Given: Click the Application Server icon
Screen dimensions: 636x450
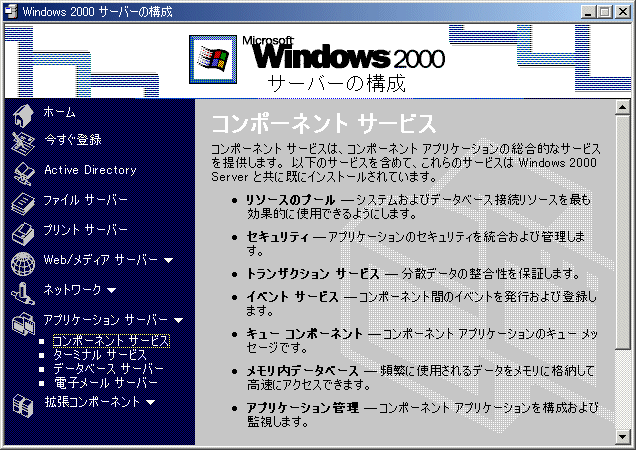Looking at the screenshot, I should tap(23, 323).
